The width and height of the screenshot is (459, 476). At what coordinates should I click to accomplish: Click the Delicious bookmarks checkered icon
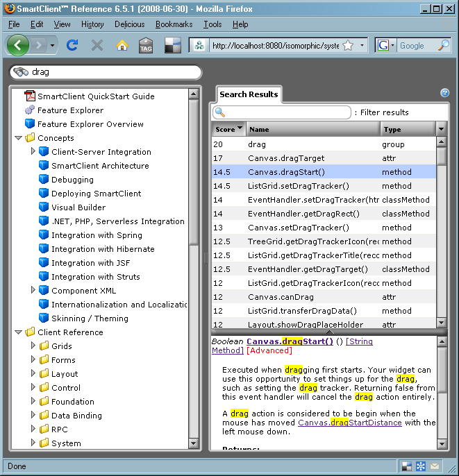172,46
